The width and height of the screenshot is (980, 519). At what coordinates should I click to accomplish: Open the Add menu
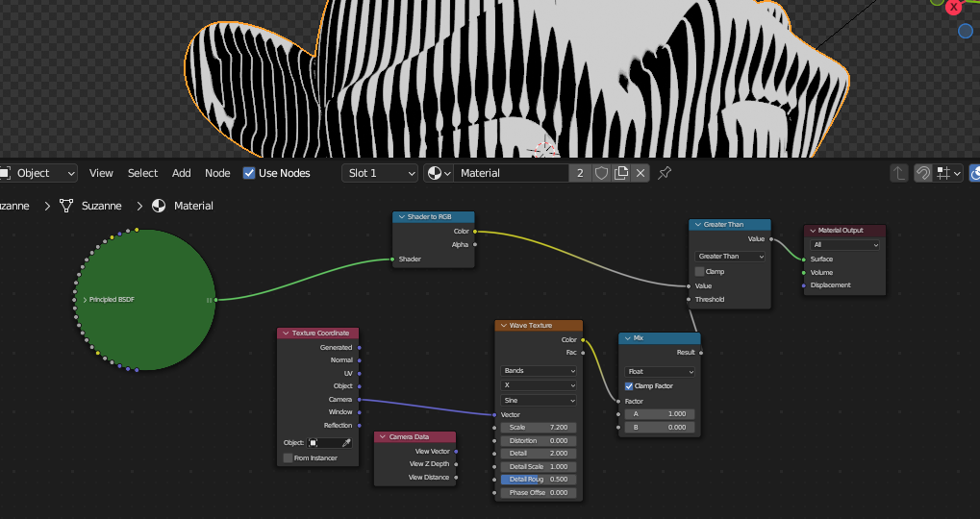coord(181,173)
